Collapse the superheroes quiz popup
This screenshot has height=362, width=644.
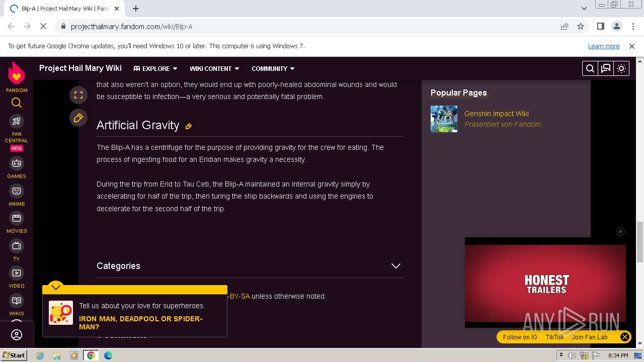pos(56,287)
